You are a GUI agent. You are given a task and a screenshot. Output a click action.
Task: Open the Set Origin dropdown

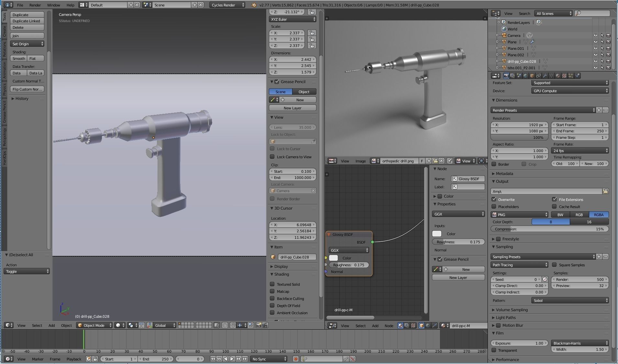[27, 44]
